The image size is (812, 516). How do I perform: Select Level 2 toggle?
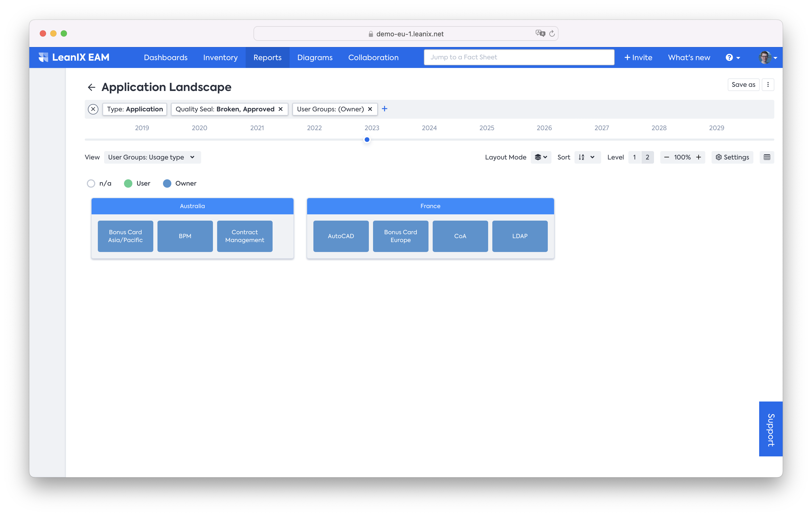tap(647, 157)
